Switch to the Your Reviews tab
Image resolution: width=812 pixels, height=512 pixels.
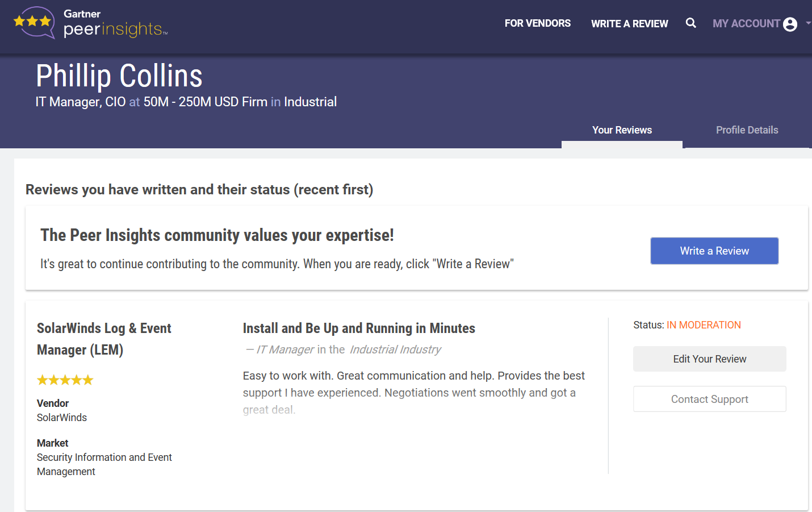pyautogui.click(x=622, y=130)
